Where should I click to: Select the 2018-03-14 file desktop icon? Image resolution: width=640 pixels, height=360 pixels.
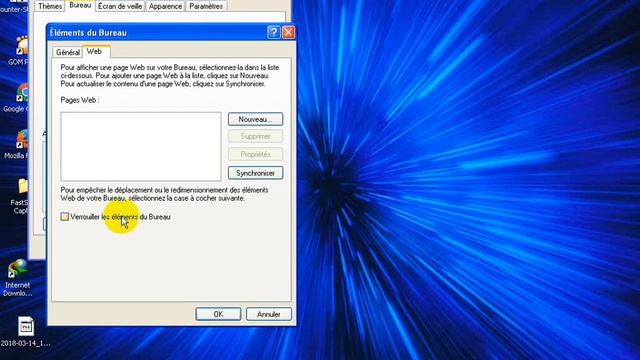click(25, 332)
